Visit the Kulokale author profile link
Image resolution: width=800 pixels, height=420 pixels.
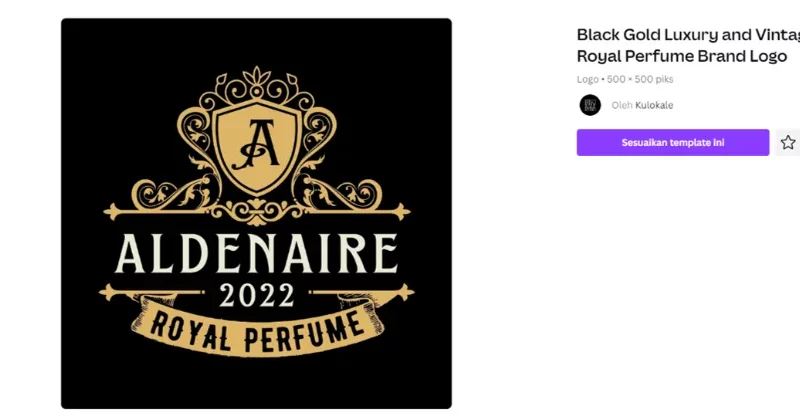[654, 105]
